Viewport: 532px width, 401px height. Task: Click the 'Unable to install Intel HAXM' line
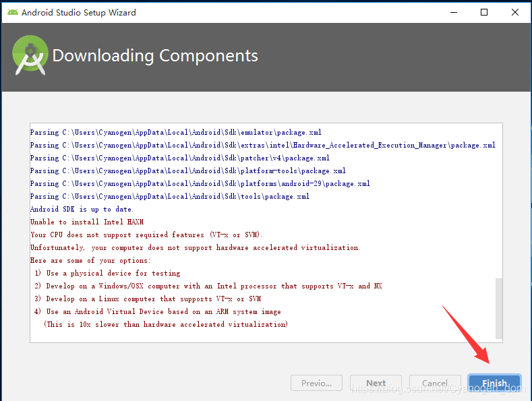(x=87, y=222)
